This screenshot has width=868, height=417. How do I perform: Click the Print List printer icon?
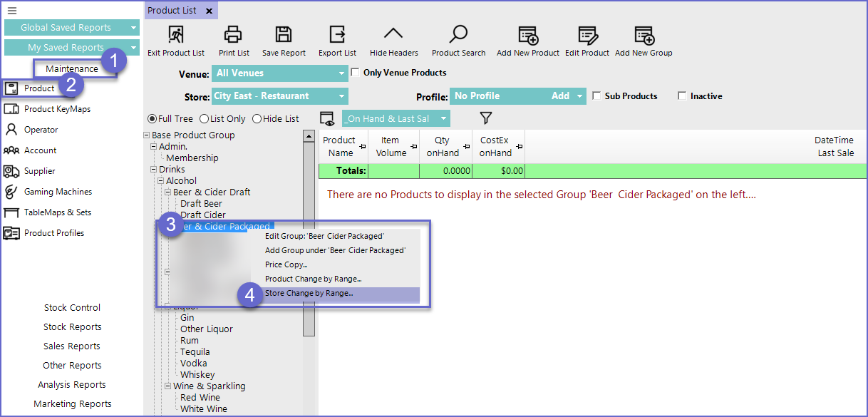233,34
